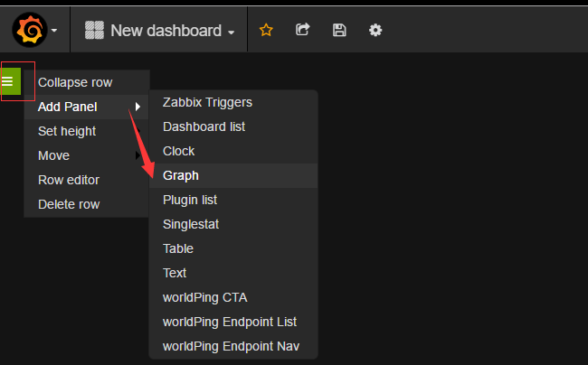588x365 pixels.
Task: Add a Zabbix Triggers panel
Action: [233, 102]
